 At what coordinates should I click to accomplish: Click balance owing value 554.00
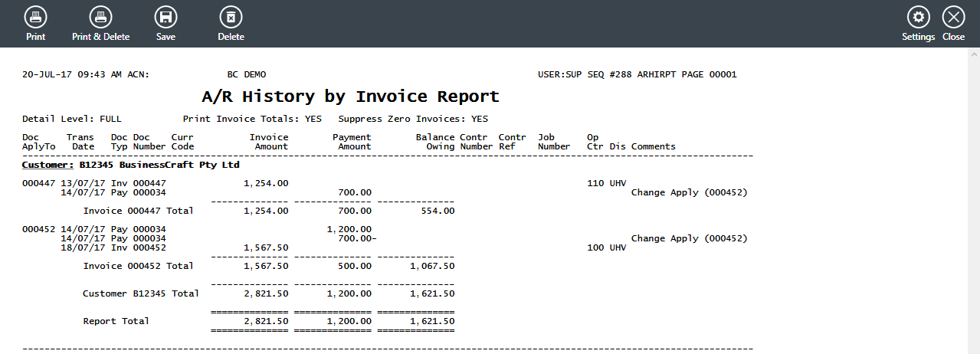pyautogui.click(x=438, y=211)
